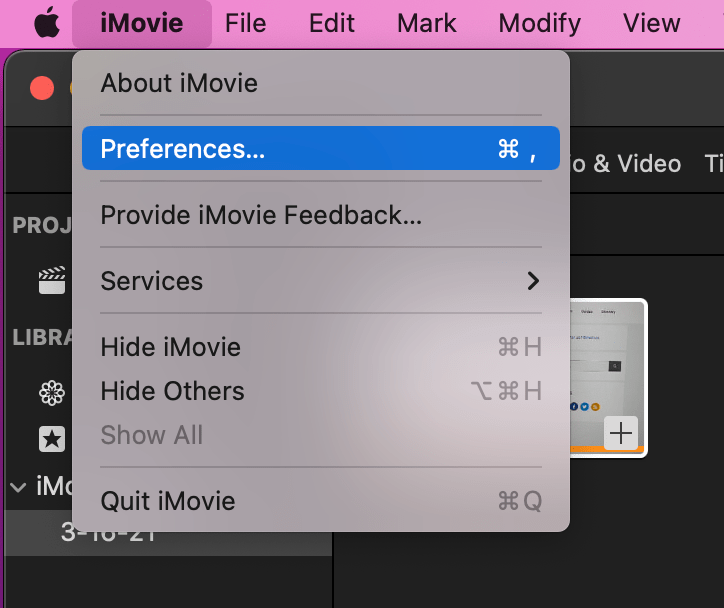The width and height of the screenshot is (724, 608).
Task: Select the video clip thumbnail in browser
Action: click(608, 378)
